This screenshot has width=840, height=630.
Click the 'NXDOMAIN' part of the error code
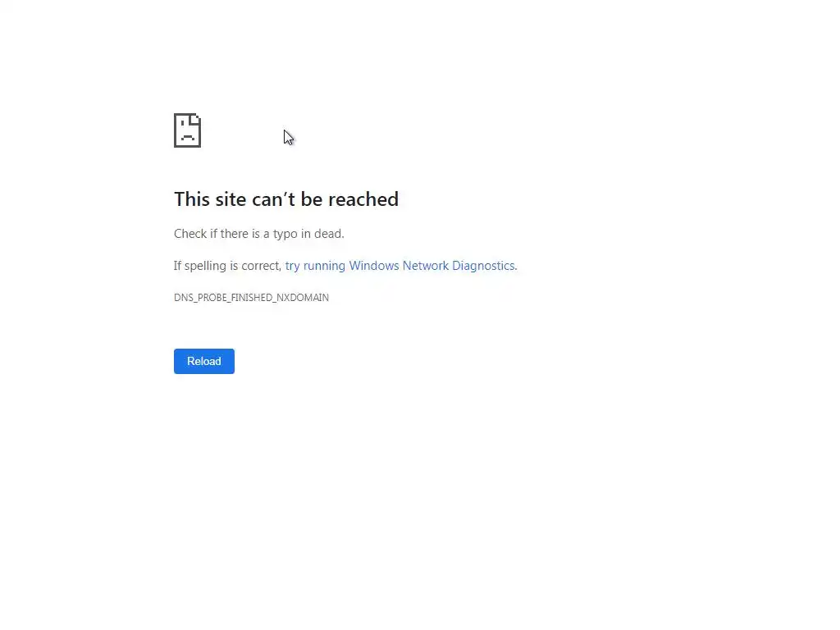[303, 297]
